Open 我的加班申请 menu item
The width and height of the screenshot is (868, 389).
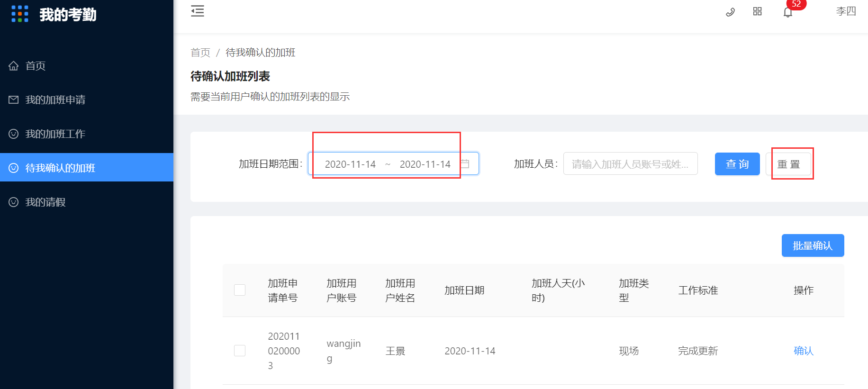[x=87, y=100]
